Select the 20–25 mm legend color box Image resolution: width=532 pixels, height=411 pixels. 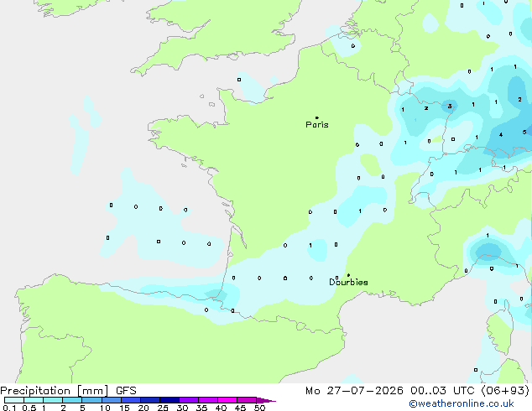(149, 400)
